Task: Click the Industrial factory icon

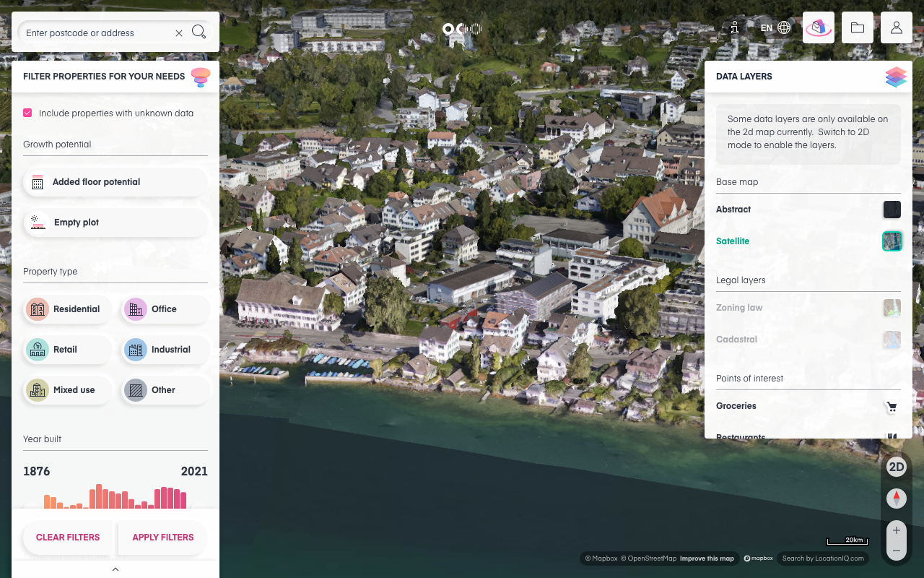Action: [135, 350]
